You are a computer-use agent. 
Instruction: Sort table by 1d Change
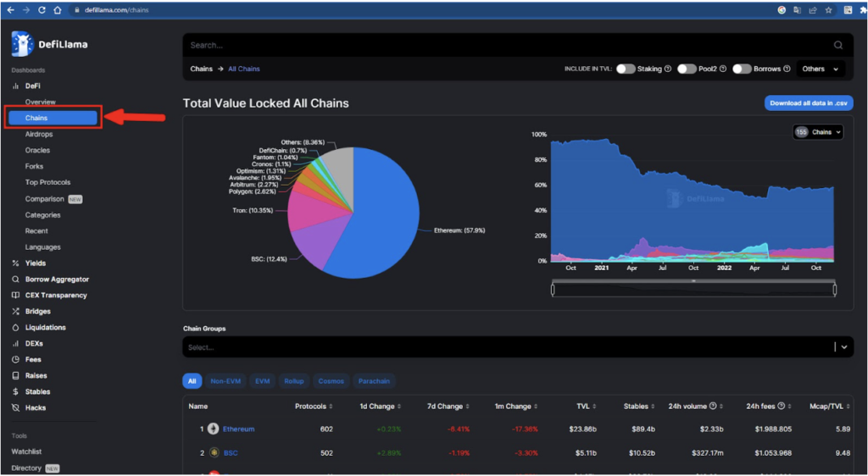click(x=381, y=407)
